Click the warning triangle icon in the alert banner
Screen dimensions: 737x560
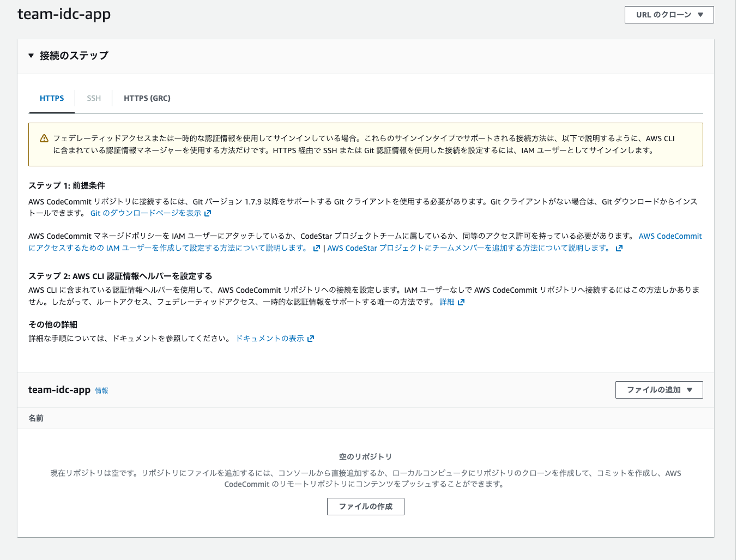click(44, 139)
